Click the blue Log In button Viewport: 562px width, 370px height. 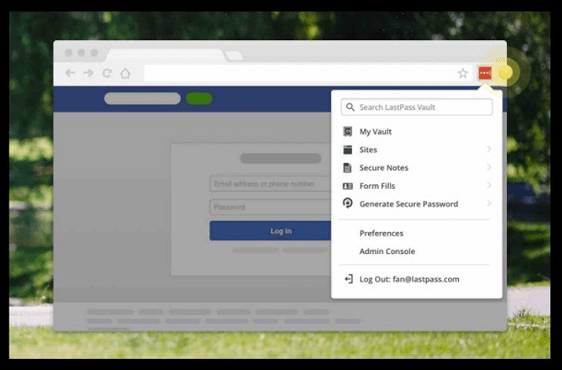(x=270, y=231)
